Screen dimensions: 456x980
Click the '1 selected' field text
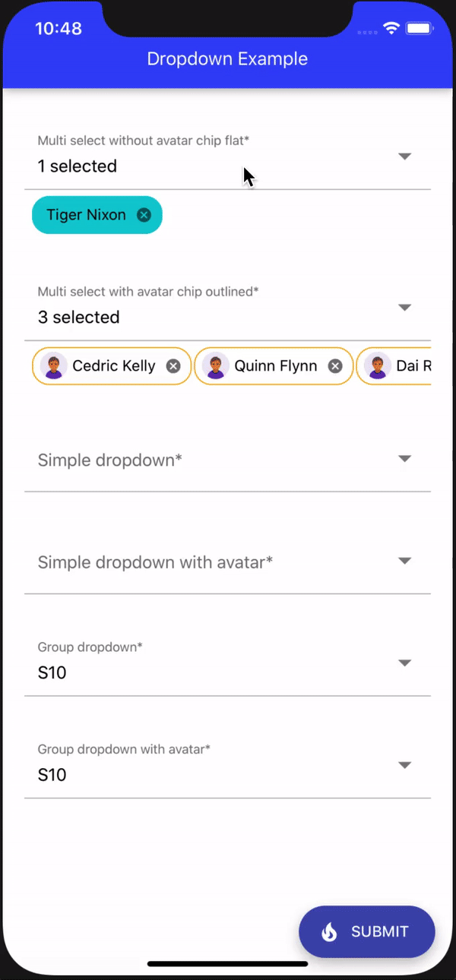78,166
